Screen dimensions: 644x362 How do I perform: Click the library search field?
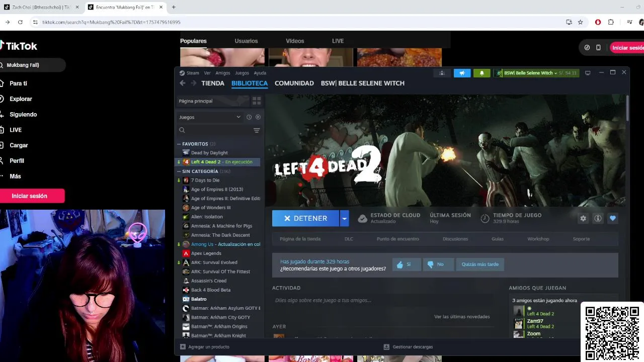click(215, 130)
